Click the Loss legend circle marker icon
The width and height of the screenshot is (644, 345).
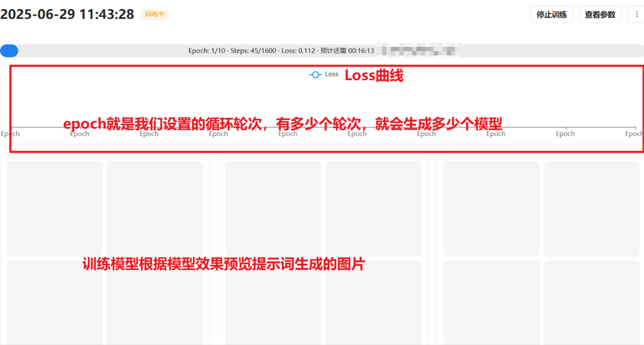(315, 75)
